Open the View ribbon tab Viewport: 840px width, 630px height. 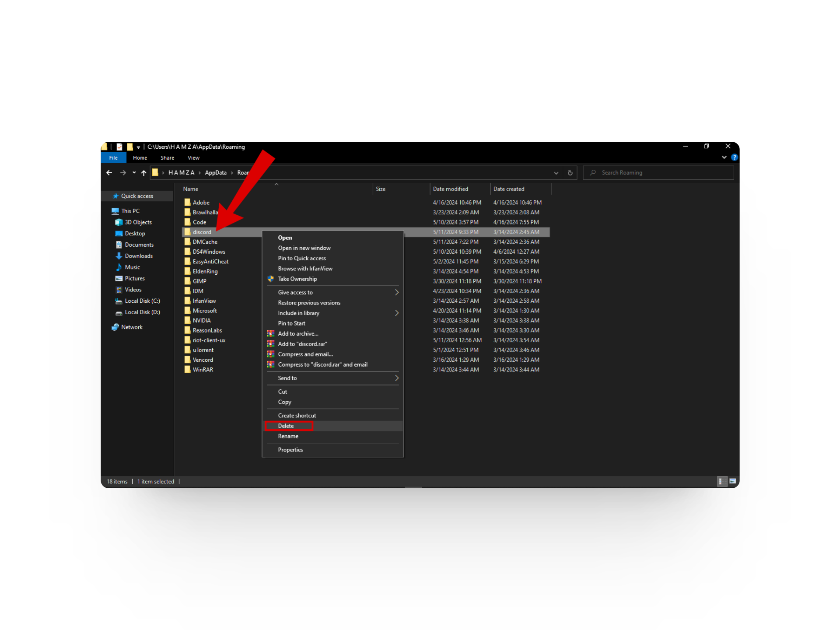pyautogui.click(x=193, y=158)
